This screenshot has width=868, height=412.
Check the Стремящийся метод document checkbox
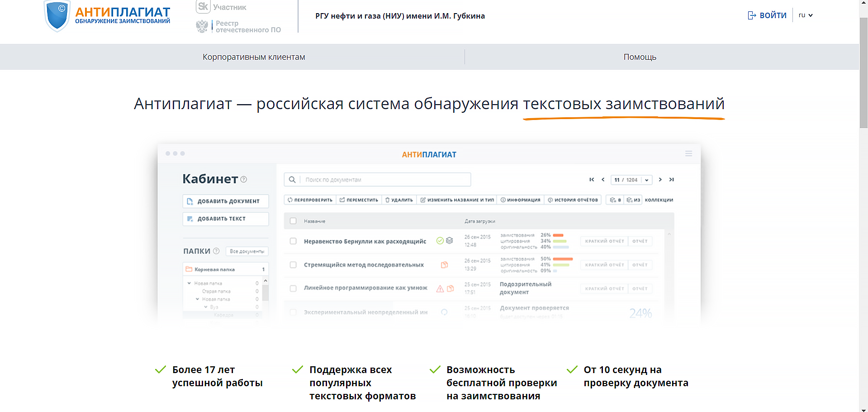(x=293, y=265)
